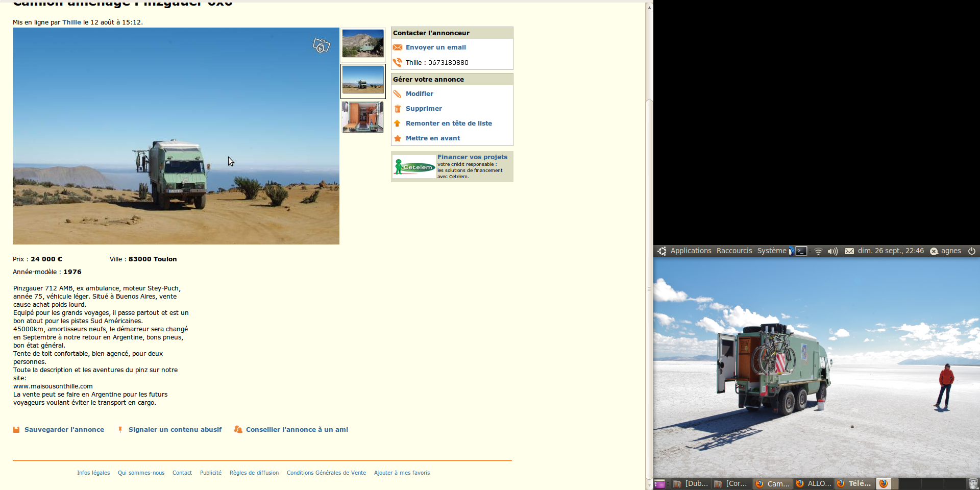980x490 pixels.
Task: Click Sauvegarder l'annonce link
Action: pos(64,430)
